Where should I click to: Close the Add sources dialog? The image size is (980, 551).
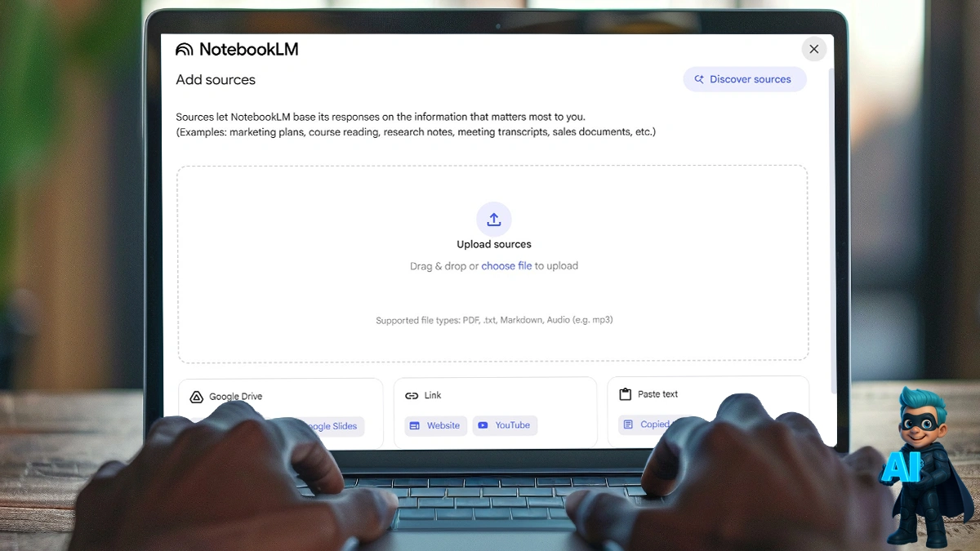click(813, 49)
